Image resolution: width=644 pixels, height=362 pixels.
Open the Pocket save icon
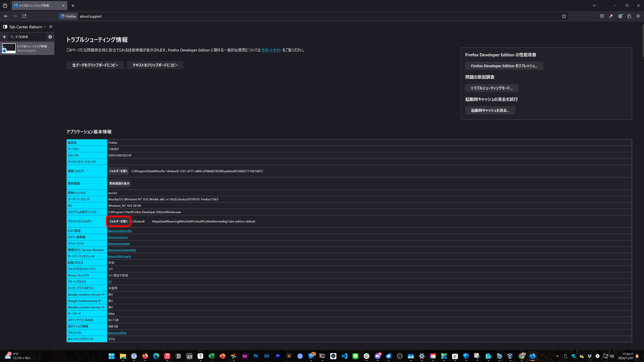(x=602, y=16)
